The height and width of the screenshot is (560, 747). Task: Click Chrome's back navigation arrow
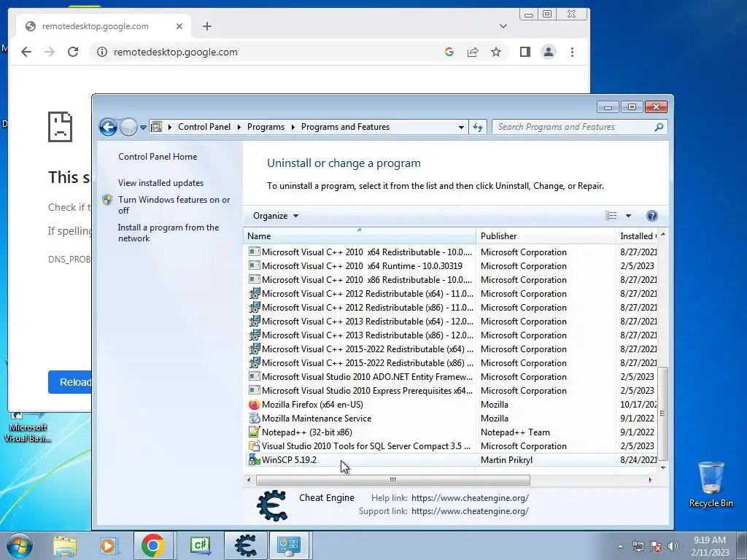pyautogui.click(x=26, y=52)
